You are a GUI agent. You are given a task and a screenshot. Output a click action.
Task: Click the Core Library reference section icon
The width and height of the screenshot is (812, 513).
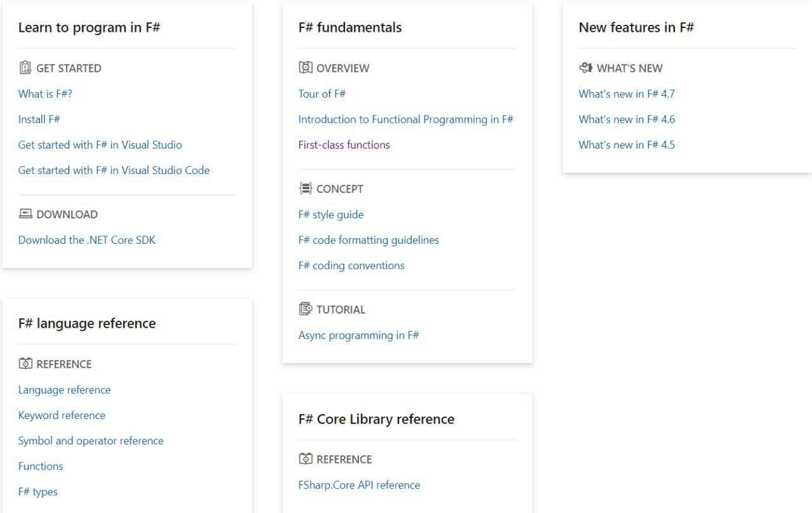pos(306,459)
